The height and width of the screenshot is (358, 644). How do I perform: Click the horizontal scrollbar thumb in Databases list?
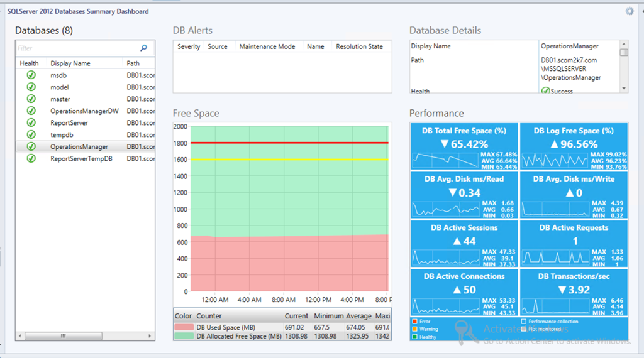64,336
